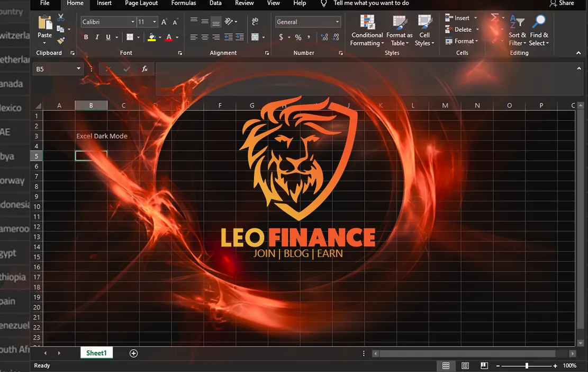The image size is (588, 372).
Task: Click AutoSum sigma icon
Action: tap(495, 17)
